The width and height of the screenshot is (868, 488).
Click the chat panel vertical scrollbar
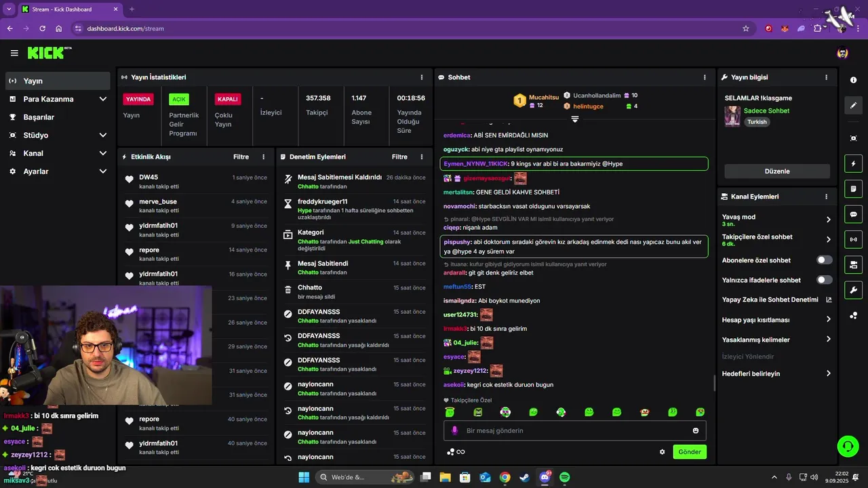click(714, 383)
